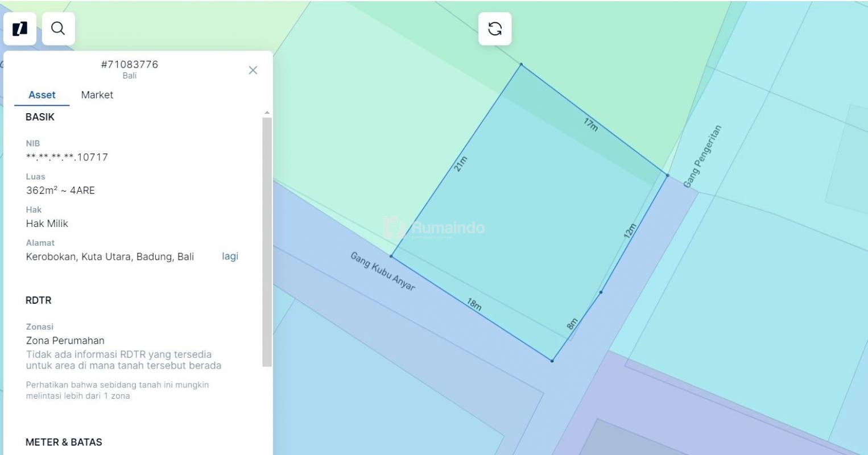This screenshot has height=455, width=868.
Task: Click the Gang Kubu Anyar street label
Action: click(x=382, y=271)
